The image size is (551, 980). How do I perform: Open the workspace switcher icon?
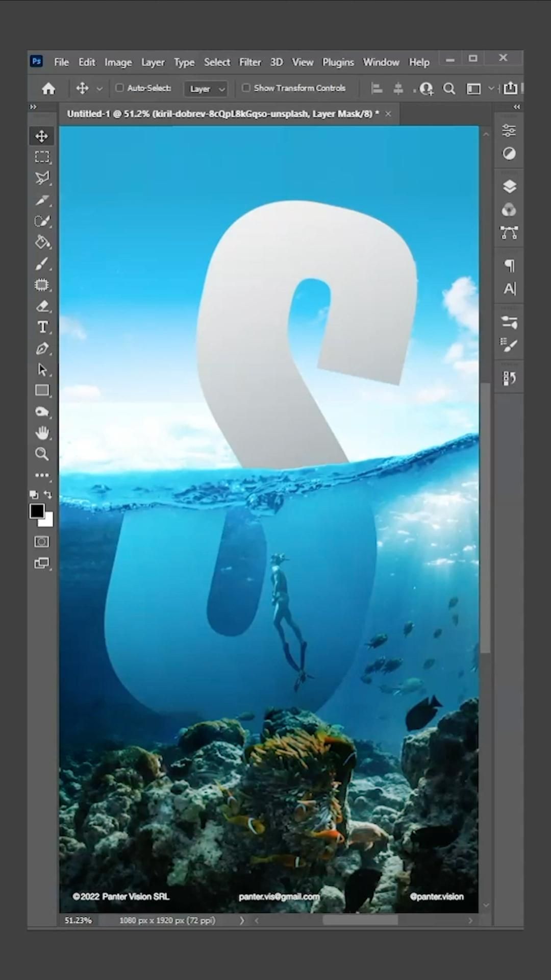click(474, 89)
